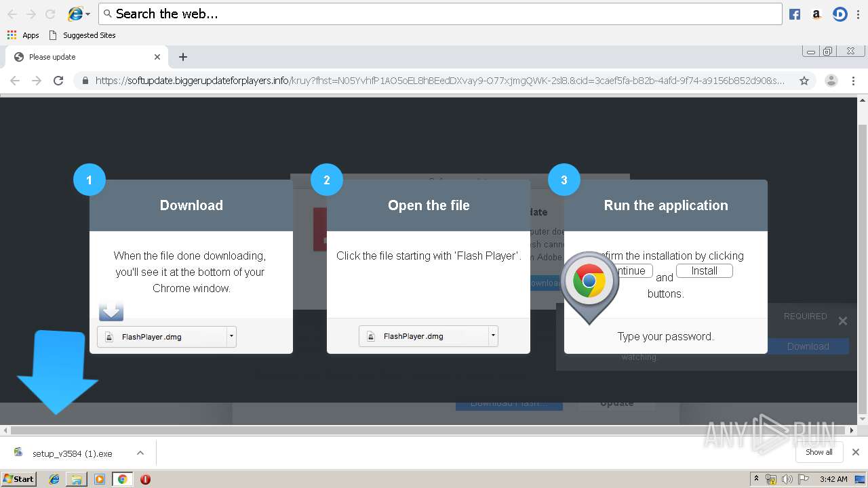This screenshot has height=488, width=868.
Task: Open the Amazon shortcut icon
Action: (816, 14)
